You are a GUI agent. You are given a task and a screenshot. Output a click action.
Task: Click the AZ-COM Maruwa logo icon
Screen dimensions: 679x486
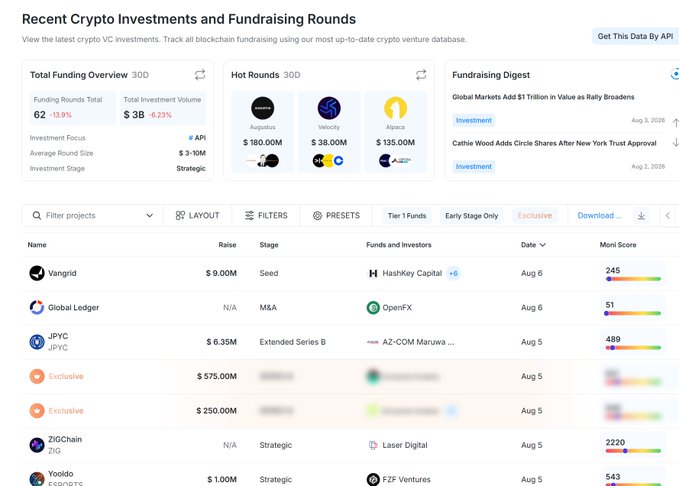[x=373, y=342]
